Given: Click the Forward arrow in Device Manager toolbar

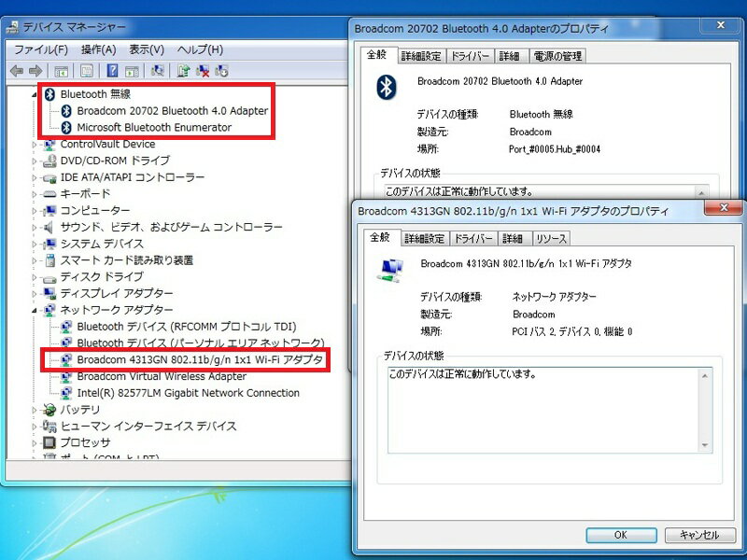Looking at the screenshot, I should pyautogui.click(x=35, y=72).
